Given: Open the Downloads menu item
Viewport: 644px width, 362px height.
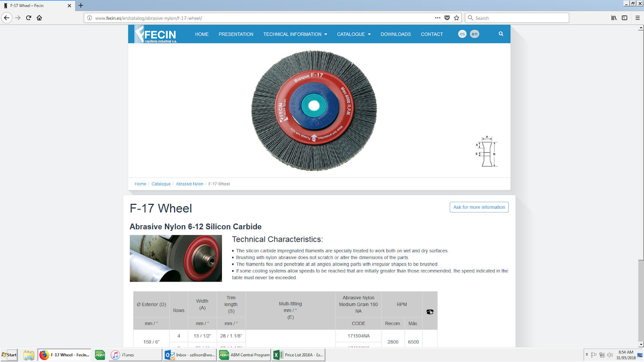Looking at the screenshot, I should (x=396, y=34).
